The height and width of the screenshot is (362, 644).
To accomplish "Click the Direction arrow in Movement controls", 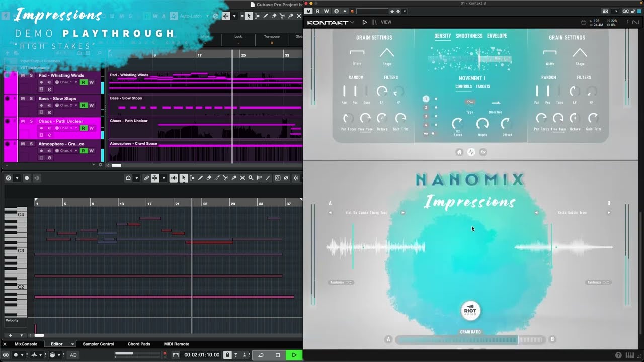I will pos(496,102).
